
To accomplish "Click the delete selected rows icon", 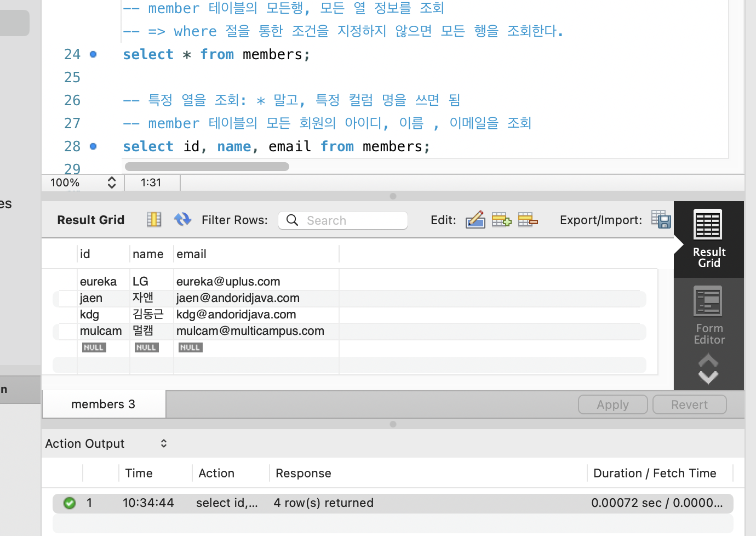I will point(528,220).
